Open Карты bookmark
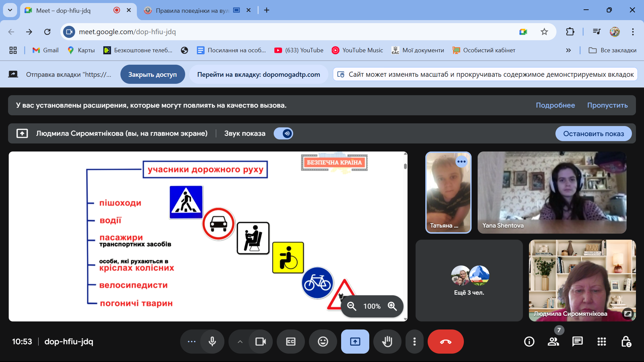The height and width of the screenshot is (362, 644). coord(81,50)
